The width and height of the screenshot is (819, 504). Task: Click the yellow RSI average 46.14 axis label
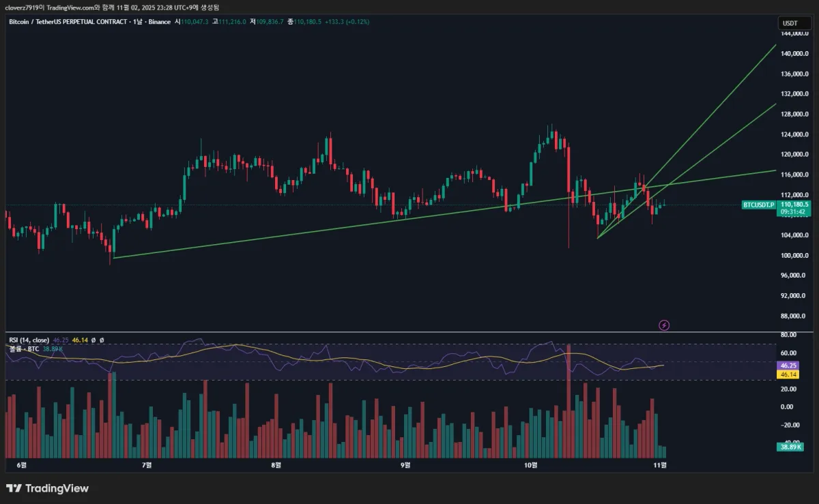pyautogui.click(x=788, y=374)
